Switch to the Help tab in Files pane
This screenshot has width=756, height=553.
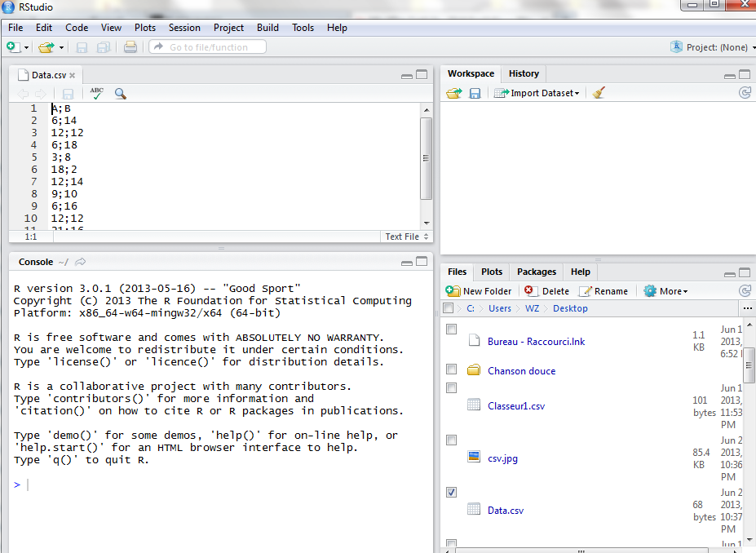pyautogui.click(x=581, y=272)
